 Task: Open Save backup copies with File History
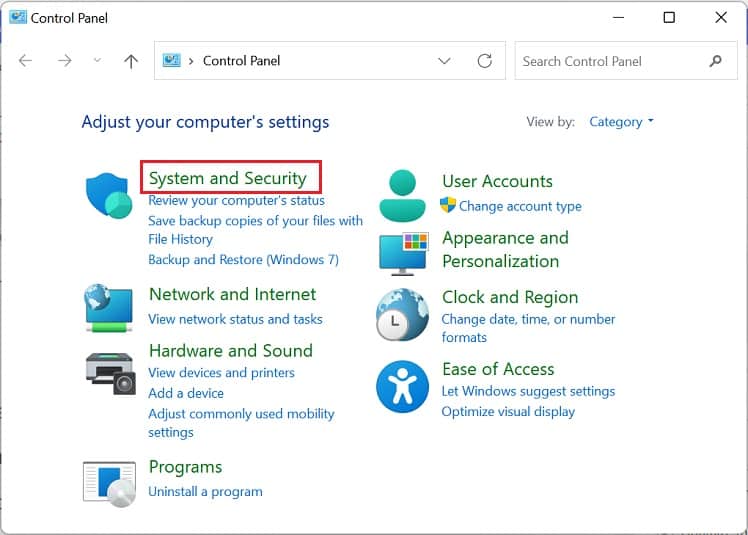(255, 230)
